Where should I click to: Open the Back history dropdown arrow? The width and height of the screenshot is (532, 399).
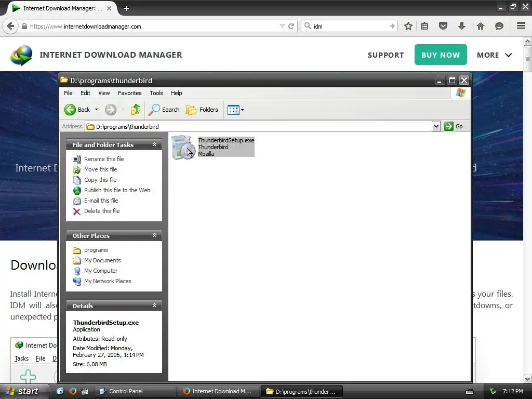click(x=96, y=110)
